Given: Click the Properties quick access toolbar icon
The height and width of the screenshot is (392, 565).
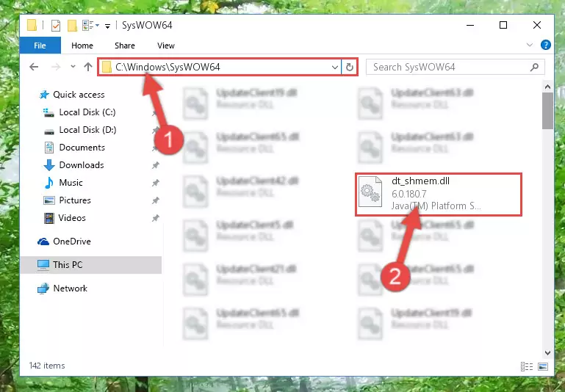Looking at the screenshot, I should pos(56,26).
